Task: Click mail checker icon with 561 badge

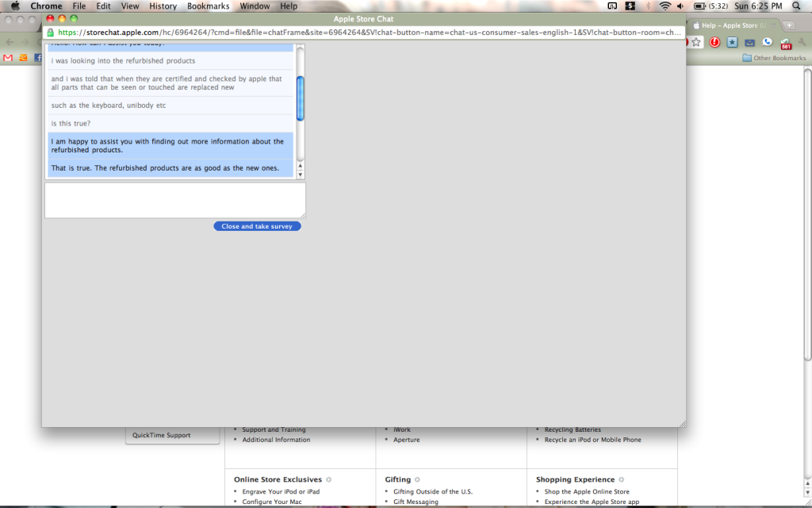Action: (786, 44)
